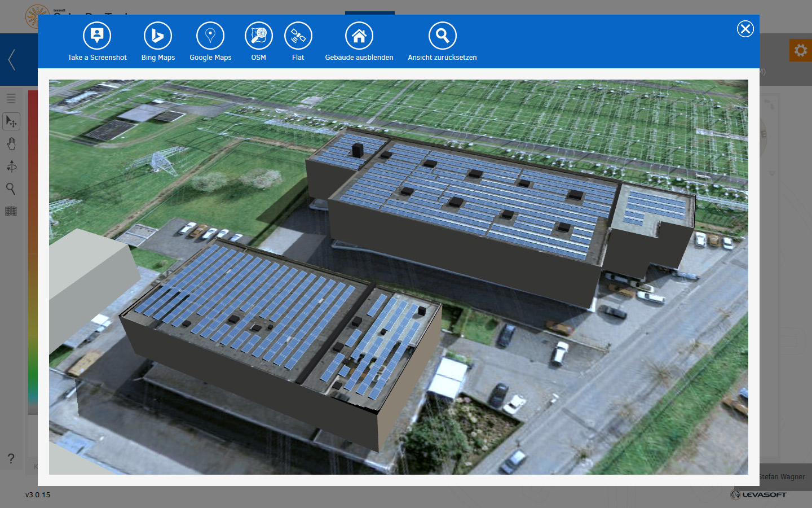This screenshot has height=508, width=812.
Task: Click the color gradient legend bar
Action: (33, 252)
